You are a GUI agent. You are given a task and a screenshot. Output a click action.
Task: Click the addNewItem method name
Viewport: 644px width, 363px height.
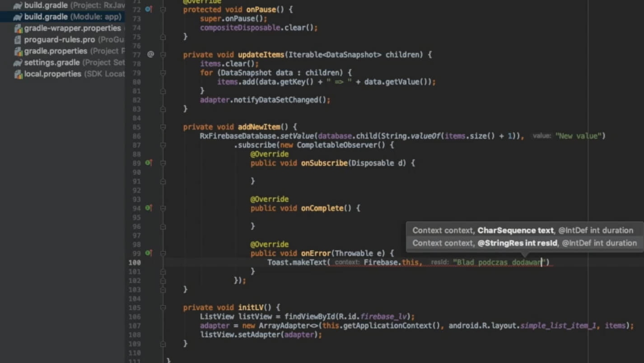point(259,127)
